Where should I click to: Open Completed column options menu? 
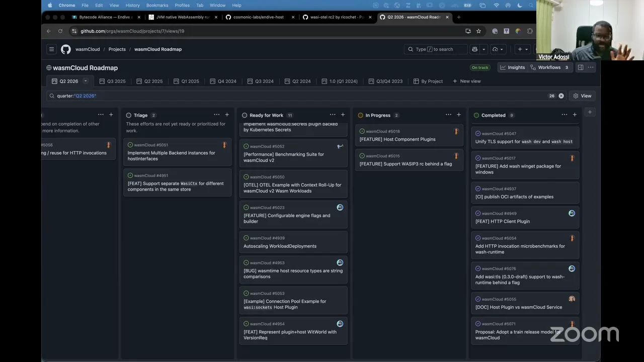coord(564,115)
